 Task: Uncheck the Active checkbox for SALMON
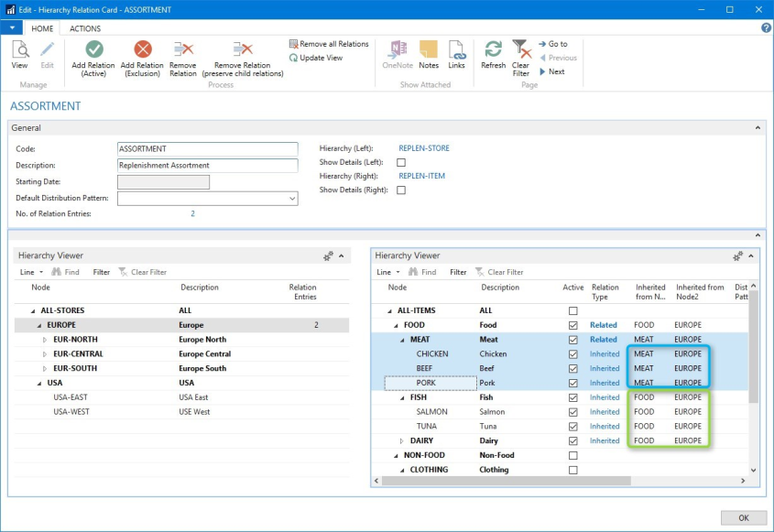(x=573, y=412)
